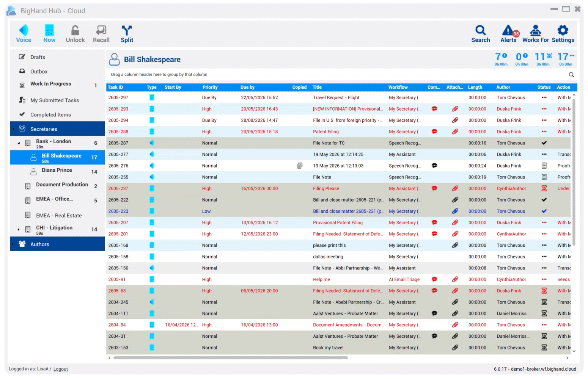
Task: Sort by the Priority column header
Action: (x=210, y=87)
